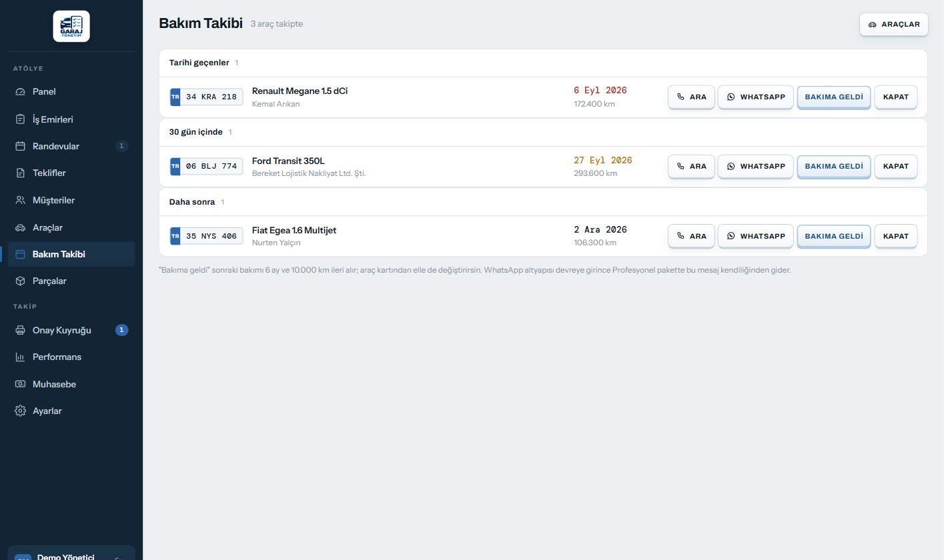944x560 pixels.
Task: Open Onay Kuyruğu menu item
Action: [71, 330]
